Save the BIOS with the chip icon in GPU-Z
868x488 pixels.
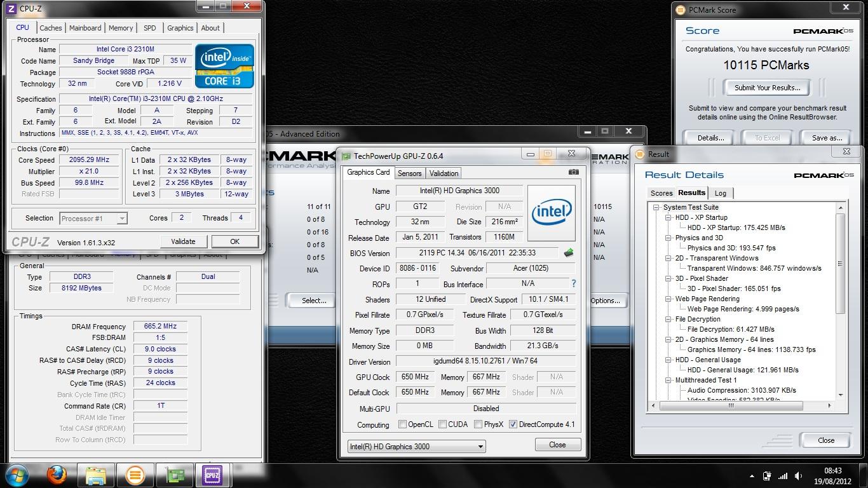point(568,253)
